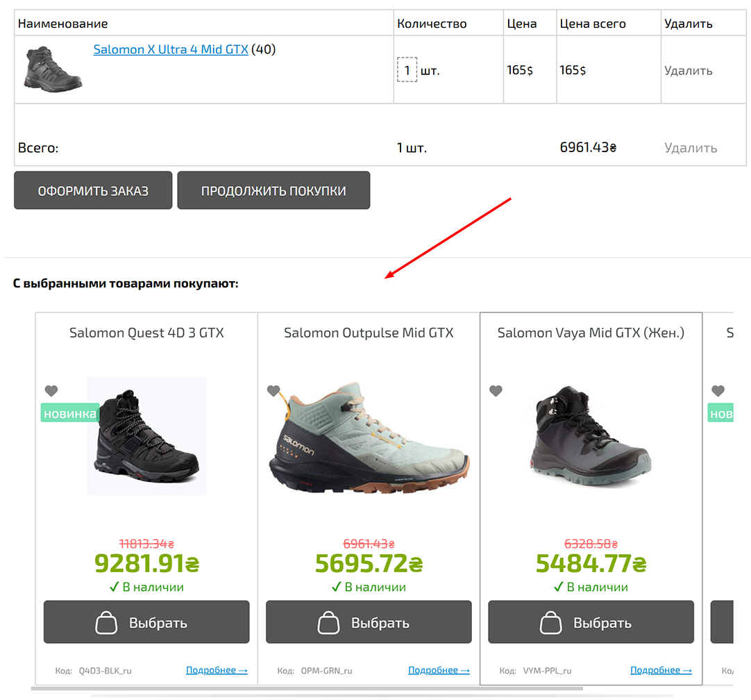Click 'Продолжить покупки' button
The height and width of the screenshot is (700, 751).
(273, 190)
